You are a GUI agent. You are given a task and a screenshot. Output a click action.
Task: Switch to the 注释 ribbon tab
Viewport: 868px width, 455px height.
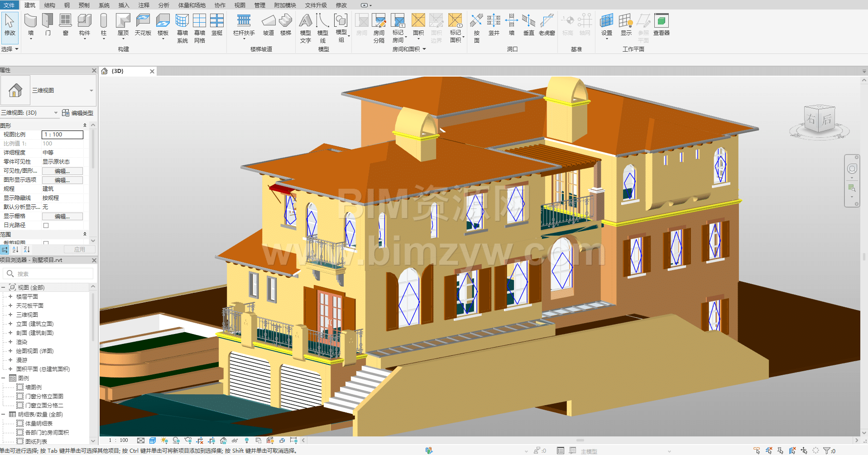tap(144, 5)
